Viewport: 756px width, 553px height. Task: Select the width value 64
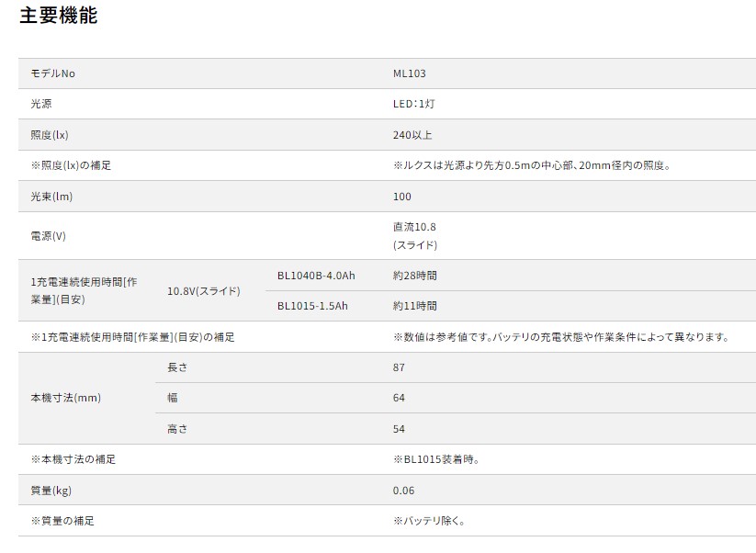pos(399,398)
